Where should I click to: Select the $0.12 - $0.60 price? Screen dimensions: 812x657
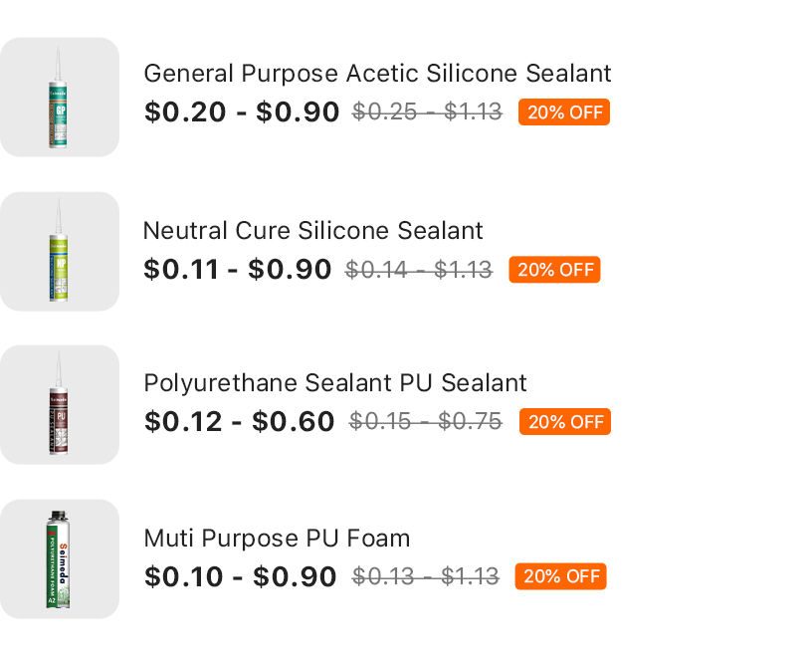(239, 422)
